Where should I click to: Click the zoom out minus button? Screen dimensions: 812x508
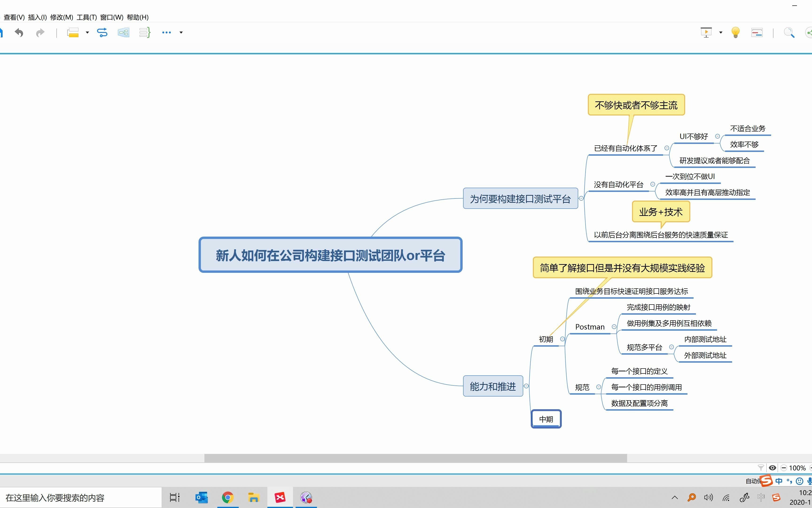click(x=784, y=468)
